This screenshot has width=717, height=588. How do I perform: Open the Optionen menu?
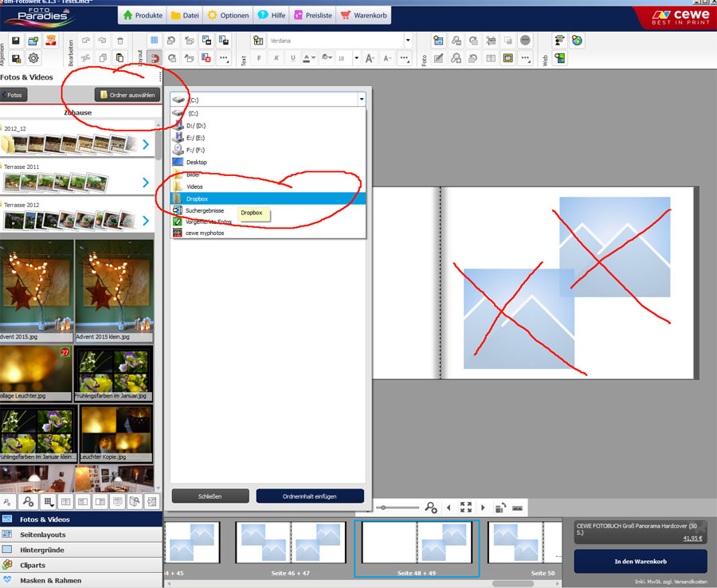point(228,15)
